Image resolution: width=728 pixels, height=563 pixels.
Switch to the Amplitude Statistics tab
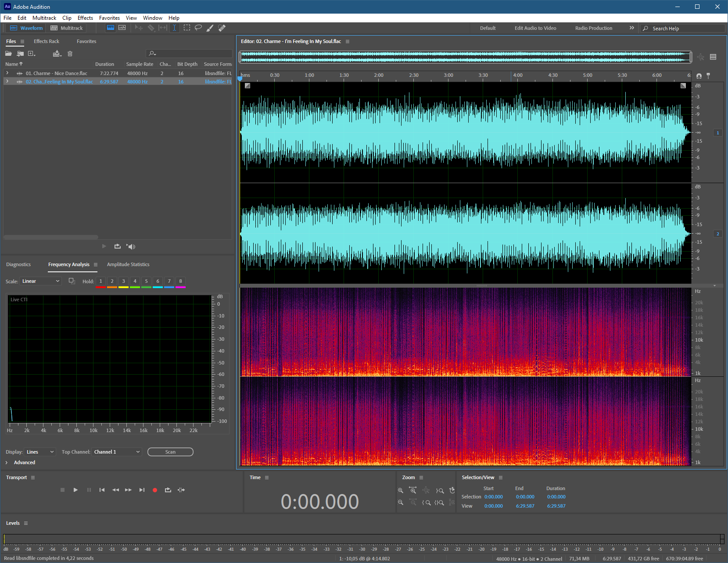(128, 264)
